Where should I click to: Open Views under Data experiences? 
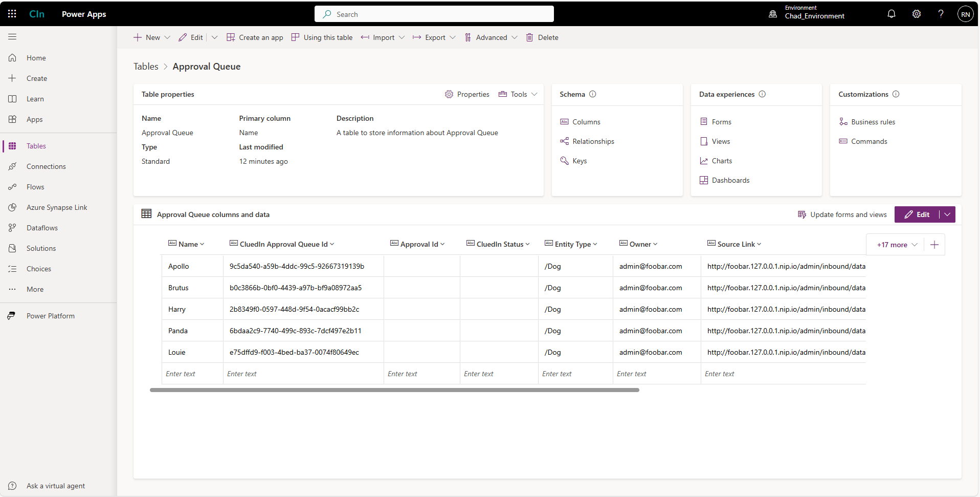[x=715, y=141]
